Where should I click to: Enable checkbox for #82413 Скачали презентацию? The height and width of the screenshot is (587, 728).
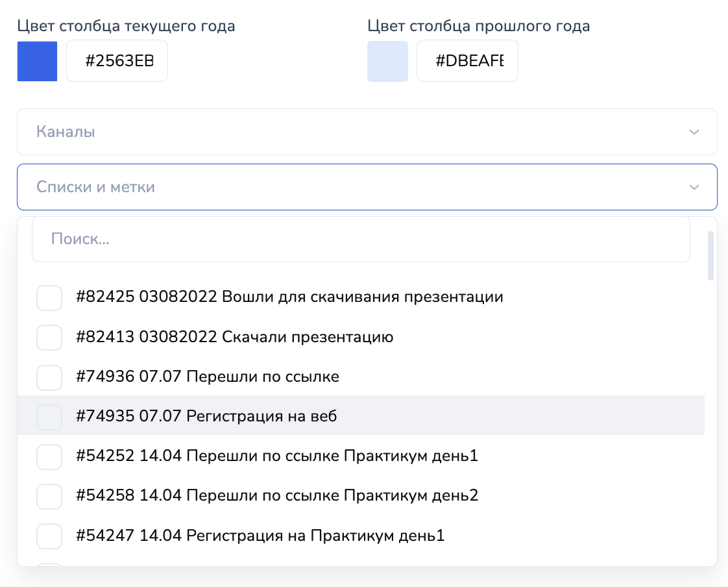pyautogui.click(x=49, y=338)
